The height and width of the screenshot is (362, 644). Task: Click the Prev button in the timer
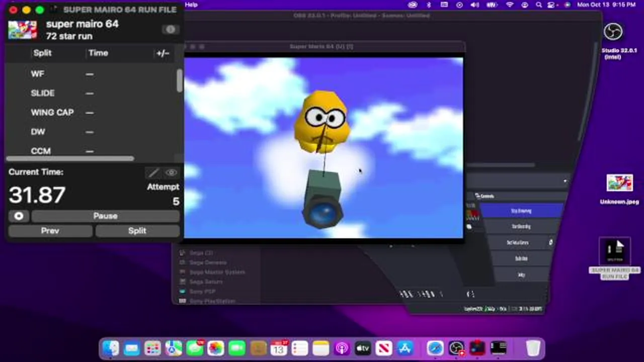point(50,231)
